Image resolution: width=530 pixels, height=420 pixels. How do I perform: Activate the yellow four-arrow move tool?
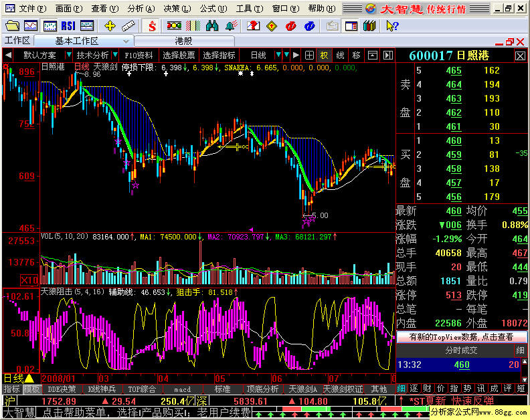click(x=110, y=25)
